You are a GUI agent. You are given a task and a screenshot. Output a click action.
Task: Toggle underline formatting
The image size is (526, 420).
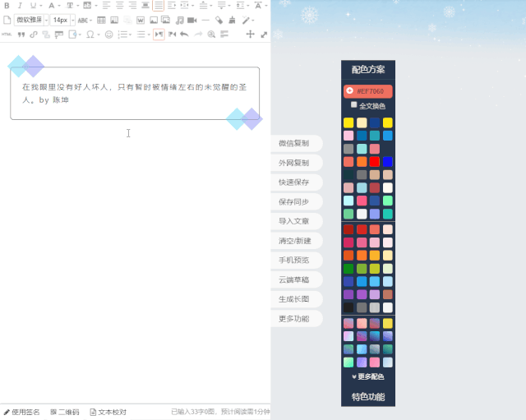tap(33, 6)
